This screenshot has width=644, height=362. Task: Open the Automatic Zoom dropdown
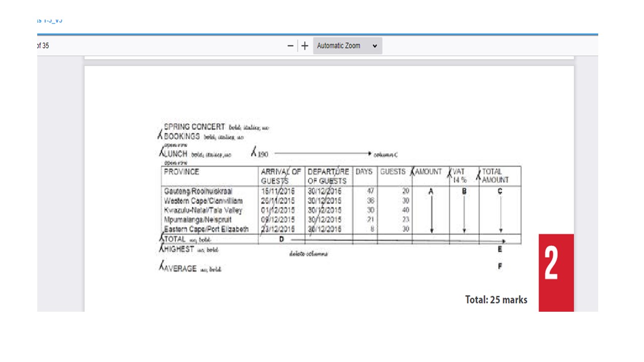347,46
